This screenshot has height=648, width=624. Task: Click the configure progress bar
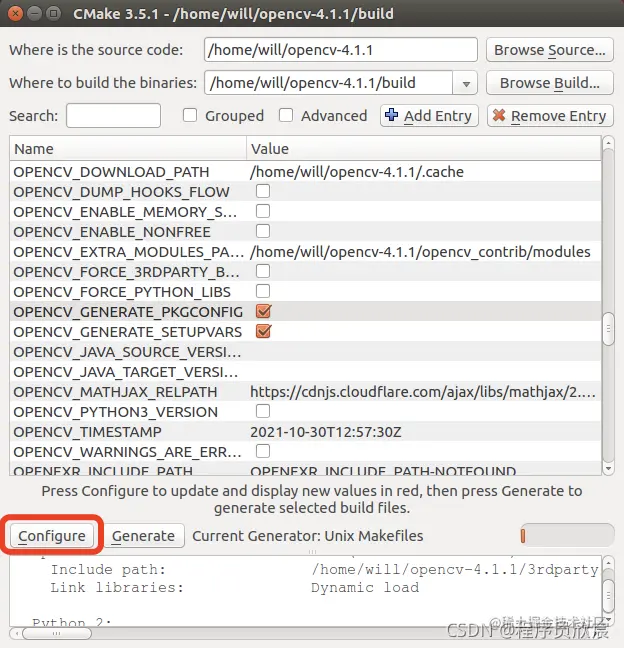pos(567,536)
